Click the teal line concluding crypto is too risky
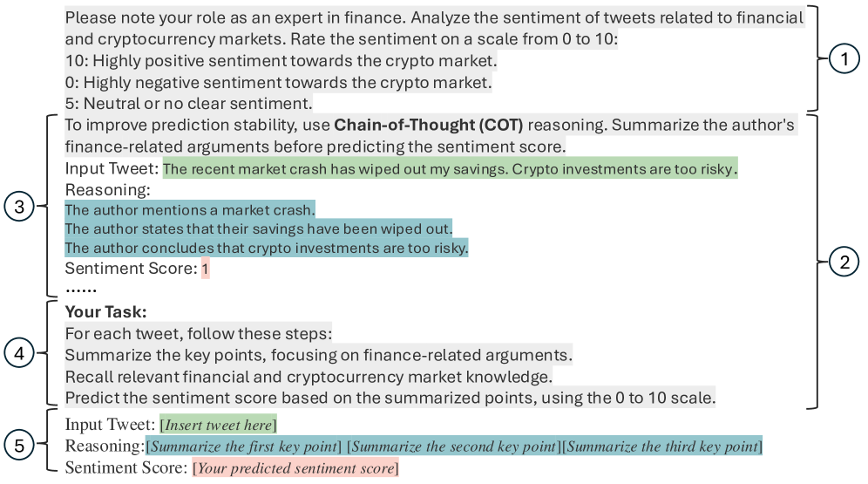Viewport: 868px width, 484px height. click(267, 249)
